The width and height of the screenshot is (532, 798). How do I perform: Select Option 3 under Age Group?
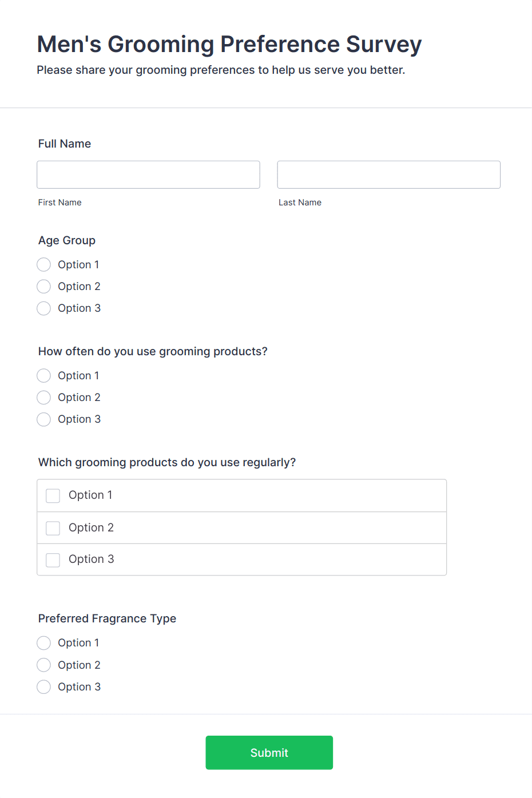pyautogui.click(x=43, y=308)
